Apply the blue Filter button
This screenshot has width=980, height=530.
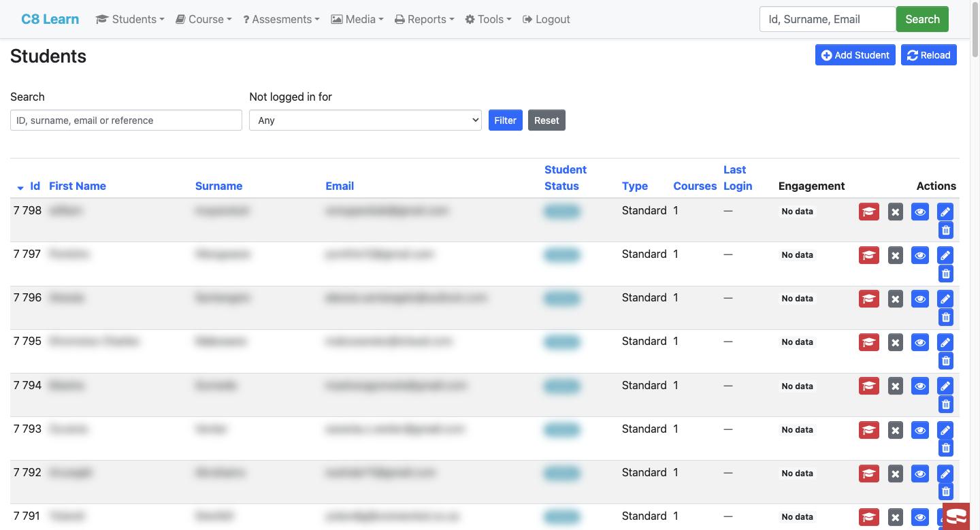tap(506, 120)
